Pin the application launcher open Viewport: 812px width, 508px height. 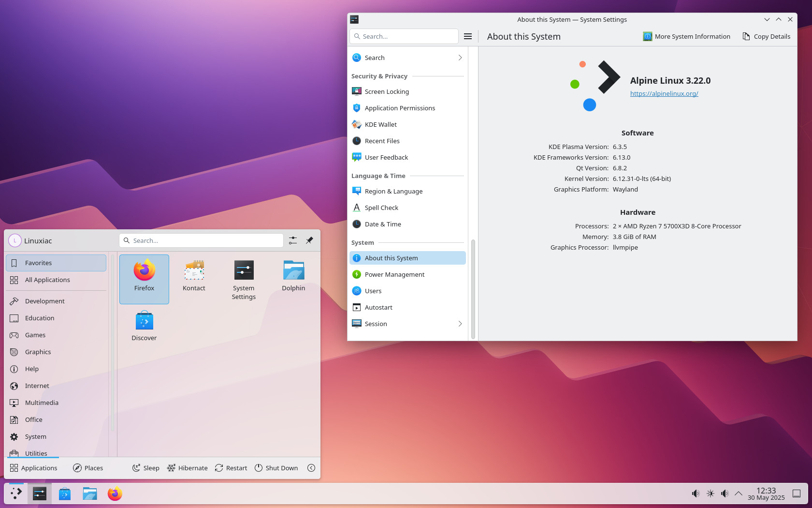[309, 240]
